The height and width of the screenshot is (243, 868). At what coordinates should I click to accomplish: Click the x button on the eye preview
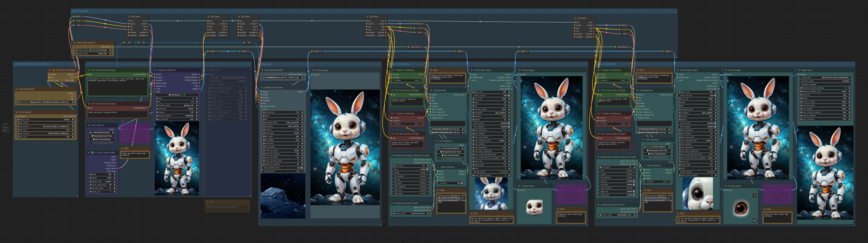coord(755,195)
